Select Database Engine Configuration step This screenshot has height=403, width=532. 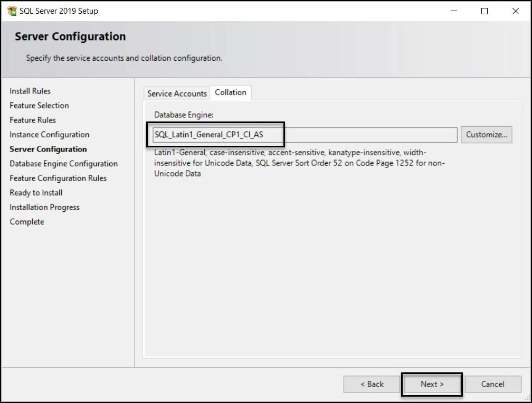point(63,164)
